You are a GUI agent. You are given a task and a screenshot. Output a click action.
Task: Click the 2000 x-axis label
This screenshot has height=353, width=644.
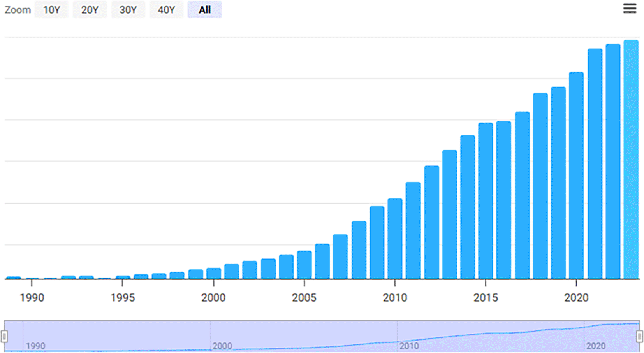click(213, 298)
